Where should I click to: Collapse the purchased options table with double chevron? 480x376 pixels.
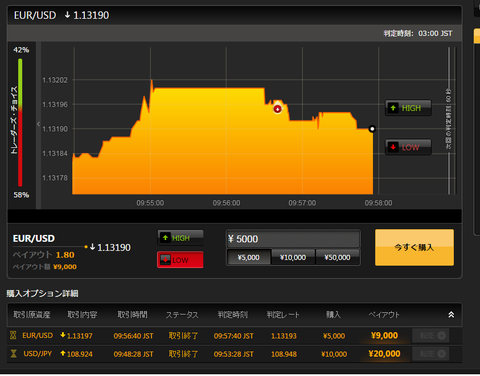pyautogui.click(x=451, y=315)
